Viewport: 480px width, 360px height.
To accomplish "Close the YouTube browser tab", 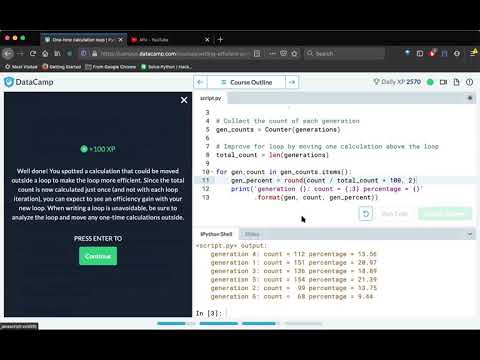I will 207,40.
